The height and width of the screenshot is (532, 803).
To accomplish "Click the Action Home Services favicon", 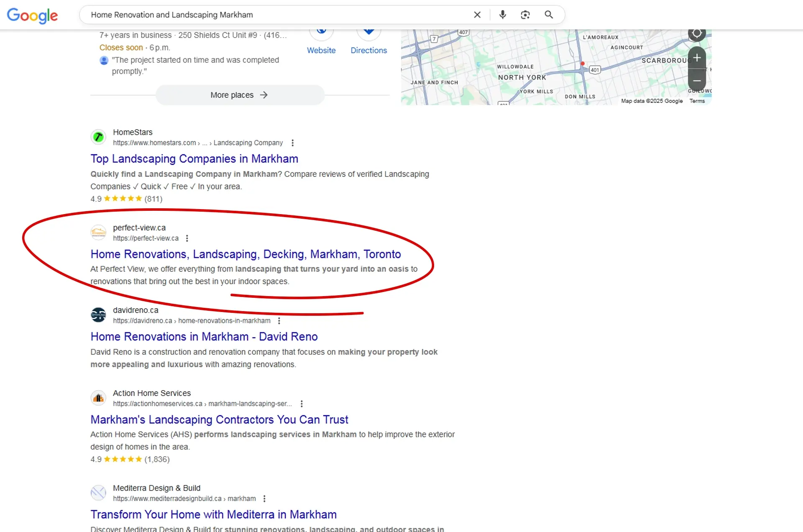I will [98, 398].
